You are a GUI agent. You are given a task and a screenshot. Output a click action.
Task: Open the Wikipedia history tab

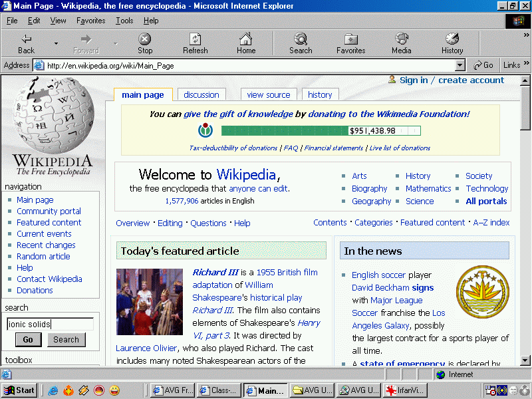click(320, 94)
